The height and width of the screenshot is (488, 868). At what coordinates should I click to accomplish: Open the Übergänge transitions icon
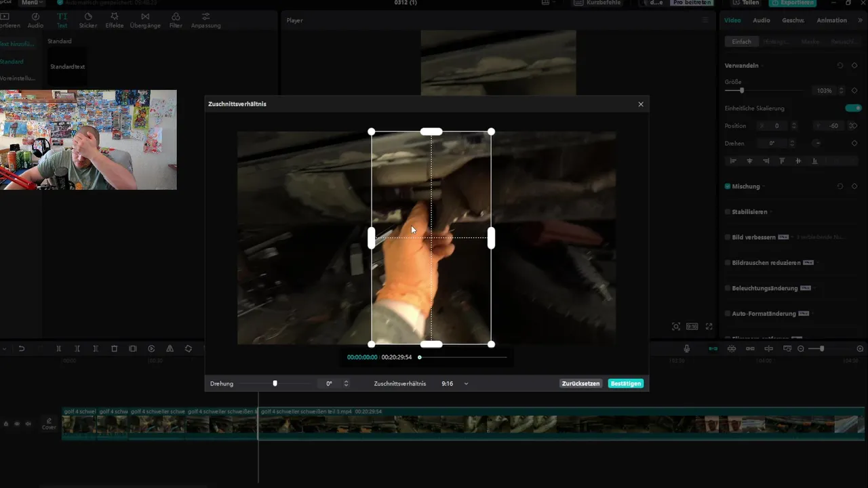(145, 16)
